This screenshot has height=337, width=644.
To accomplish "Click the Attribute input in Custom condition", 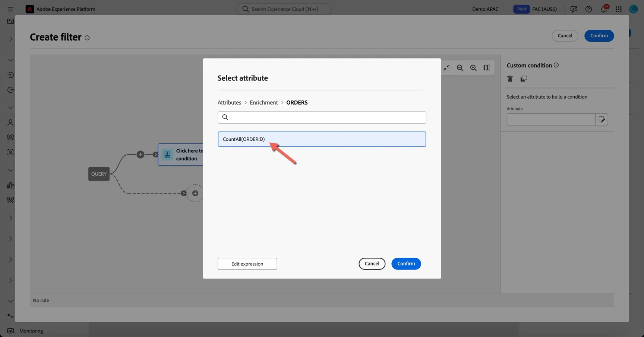I will 551,120.
